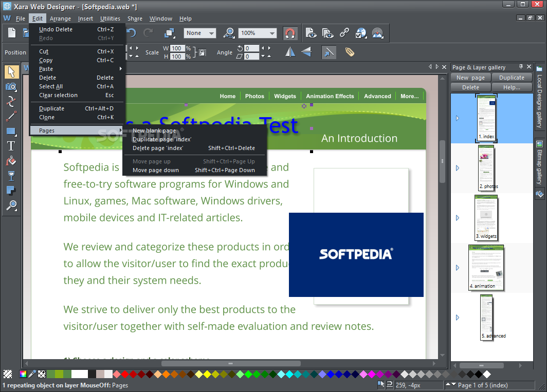Choose Move page down menu entry

click(x=194, y=170)
